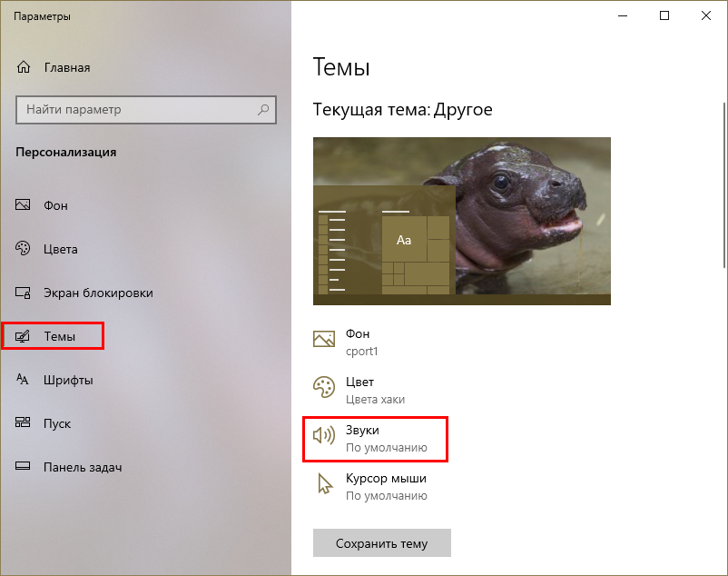Click the current theme preview image
Image resolution: width=728 pixels, height=576 pixels.
coord(461,221)
